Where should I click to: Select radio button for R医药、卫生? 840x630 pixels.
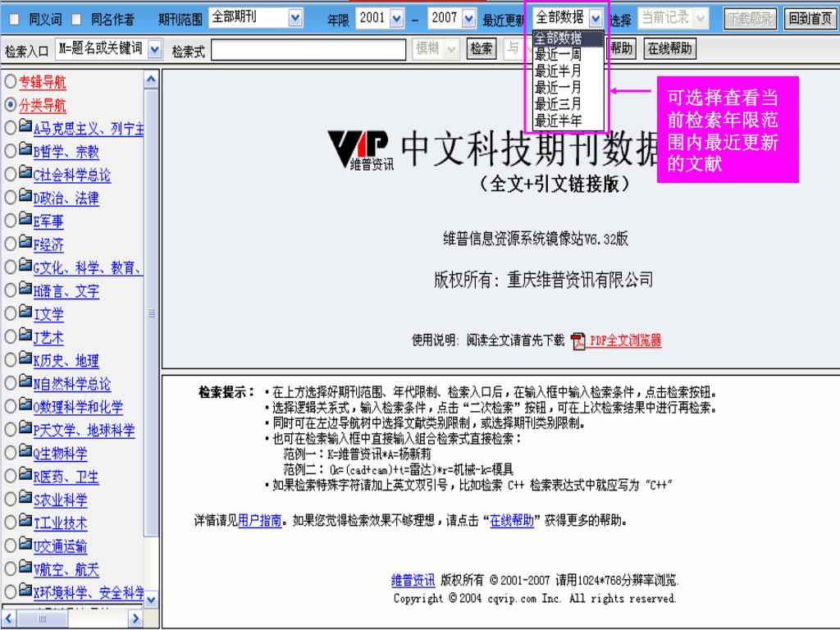(10, 477)
